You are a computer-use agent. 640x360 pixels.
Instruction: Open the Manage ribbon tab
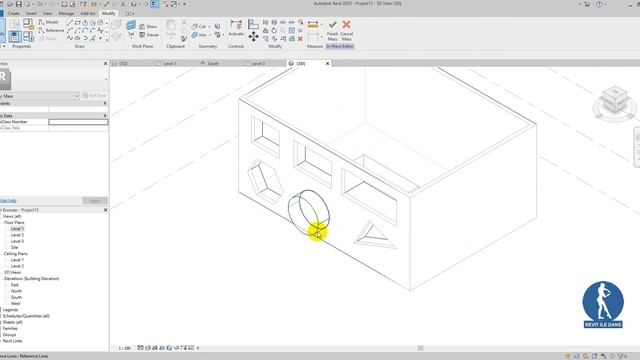point(66,13)
